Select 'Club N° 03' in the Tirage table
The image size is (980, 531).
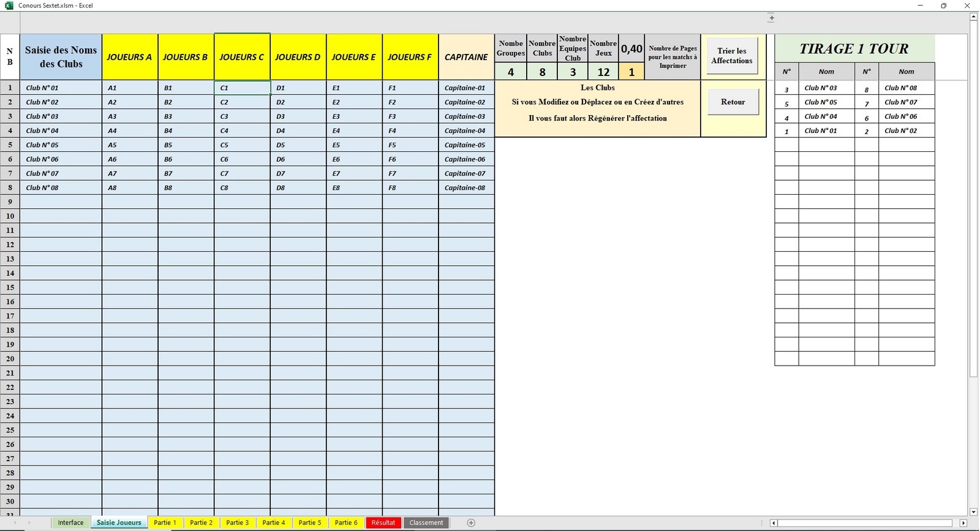pyautogui.click(x=826, y=88)
